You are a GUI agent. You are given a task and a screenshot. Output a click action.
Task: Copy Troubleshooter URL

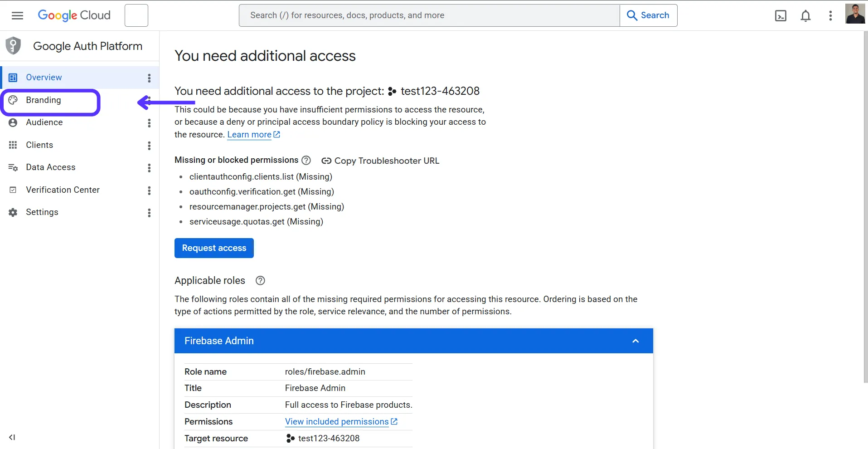tap(380, 161)
